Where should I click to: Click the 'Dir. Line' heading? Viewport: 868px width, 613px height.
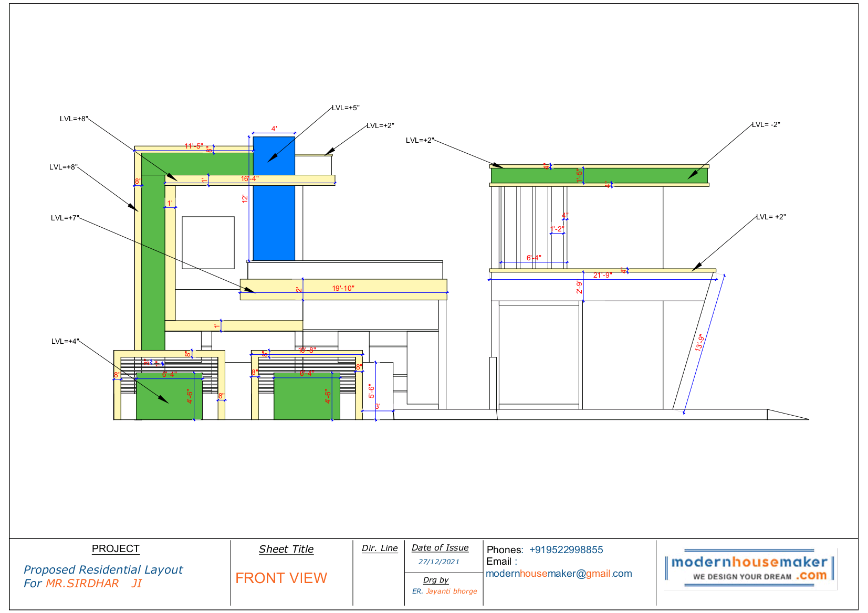point(380,548)
